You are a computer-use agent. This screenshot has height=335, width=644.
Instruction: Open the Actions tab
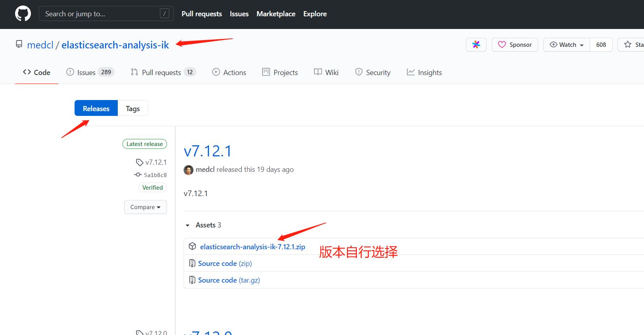tap(229, 72)
